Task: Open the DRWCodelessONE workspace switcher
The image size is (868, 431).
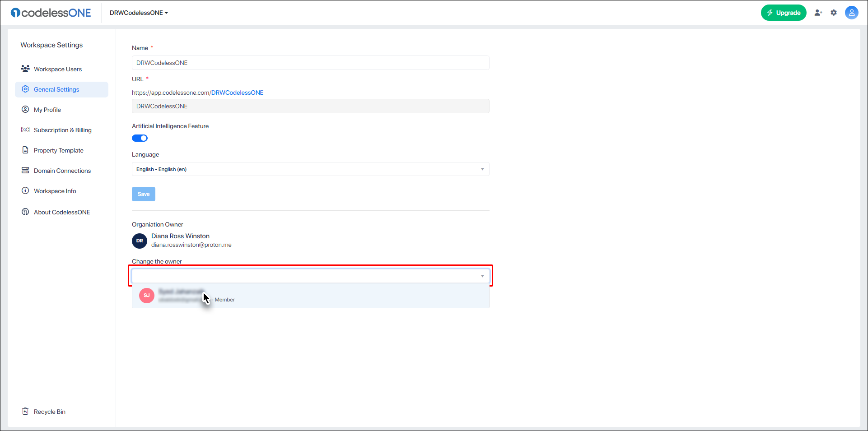Action: pyautogui.click(x=139, y=13)
